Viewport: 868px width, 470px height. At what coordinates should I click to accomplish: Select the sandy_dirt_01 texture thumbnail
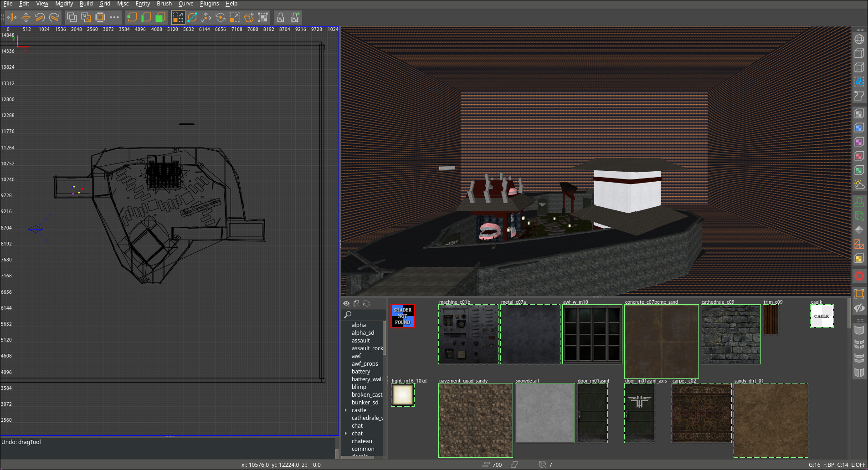tap(770, 419)
